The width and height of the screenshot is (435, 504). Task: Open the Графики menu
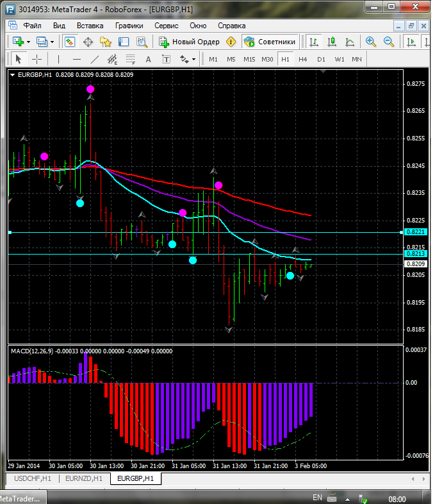(129, 26)
